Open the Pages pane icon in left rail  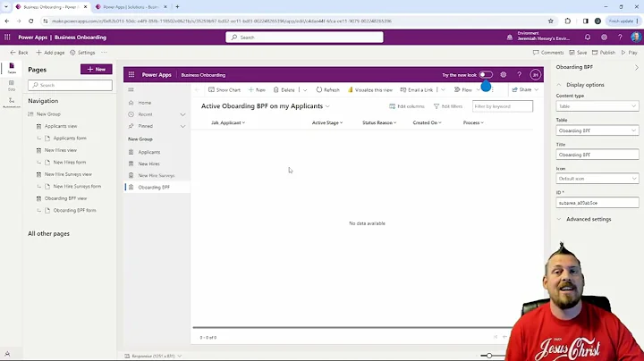[12, 68]
